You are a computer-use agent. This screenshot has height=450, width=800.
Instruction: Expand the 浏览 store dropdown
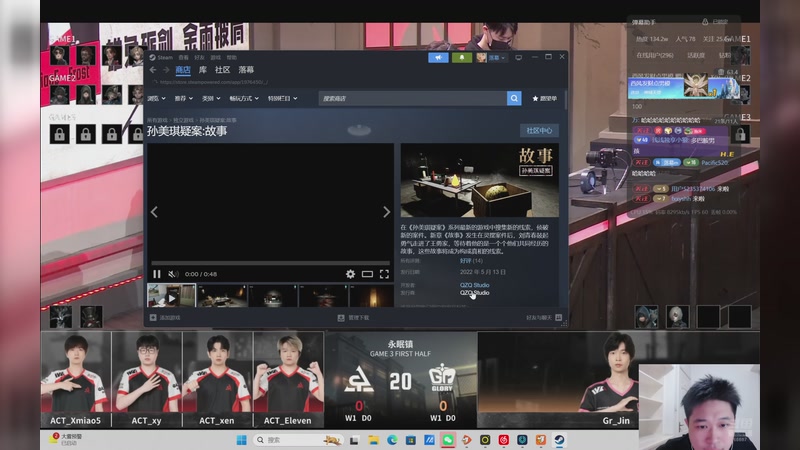156,98
